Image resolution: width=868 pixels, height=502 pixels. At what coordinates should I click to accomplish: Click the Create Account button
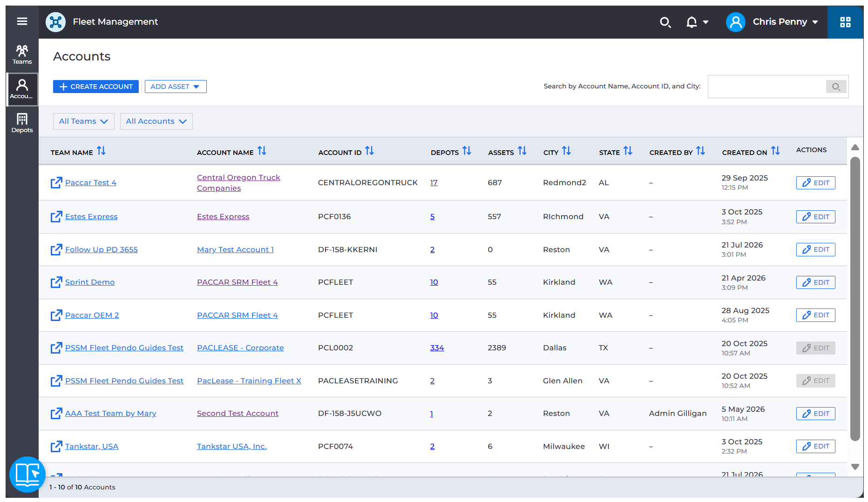click(96, 87)
